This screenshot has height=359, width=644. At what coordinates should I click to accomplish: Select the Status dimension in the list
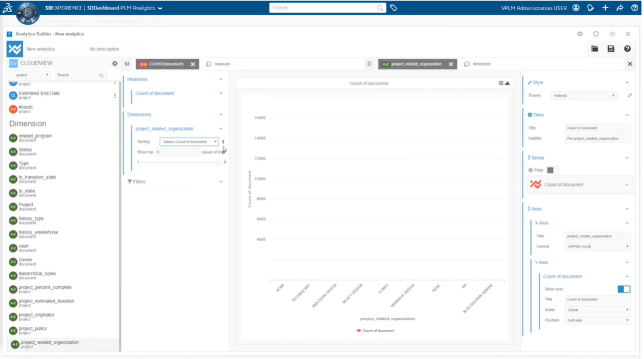click(x=25, y=150)
